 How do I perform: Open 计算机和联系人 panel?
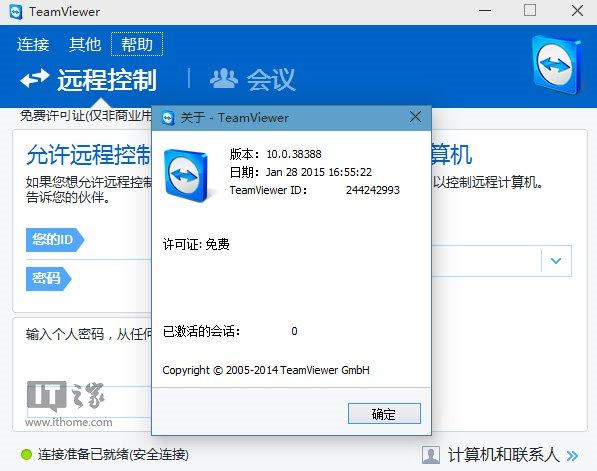tap(503, 455)
